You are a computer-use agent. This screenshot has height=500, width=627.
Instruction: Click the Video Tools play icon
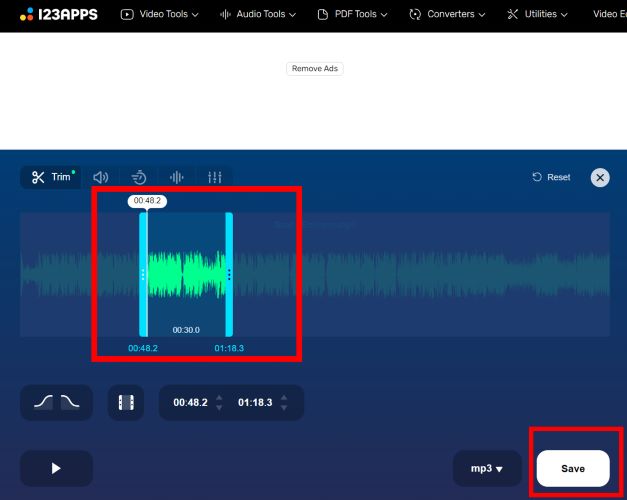coord(127,15)
